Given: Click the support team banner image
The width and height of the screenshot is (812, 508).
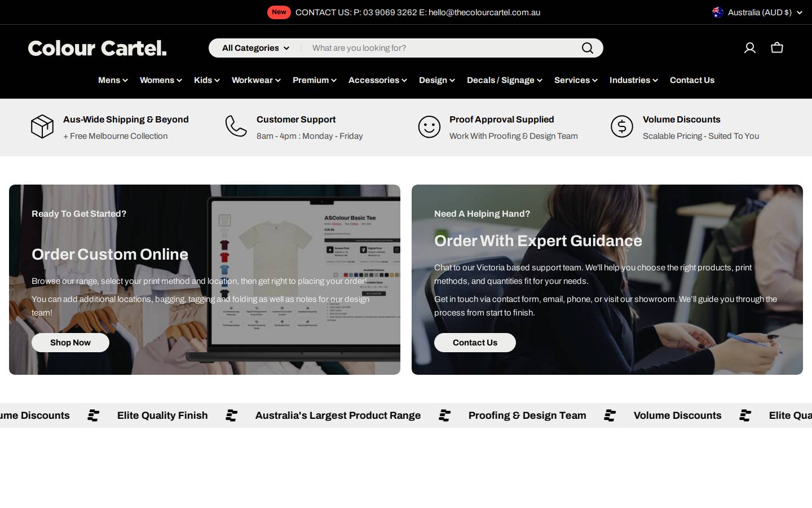Looking at the screenshot, I should (607, 279).
